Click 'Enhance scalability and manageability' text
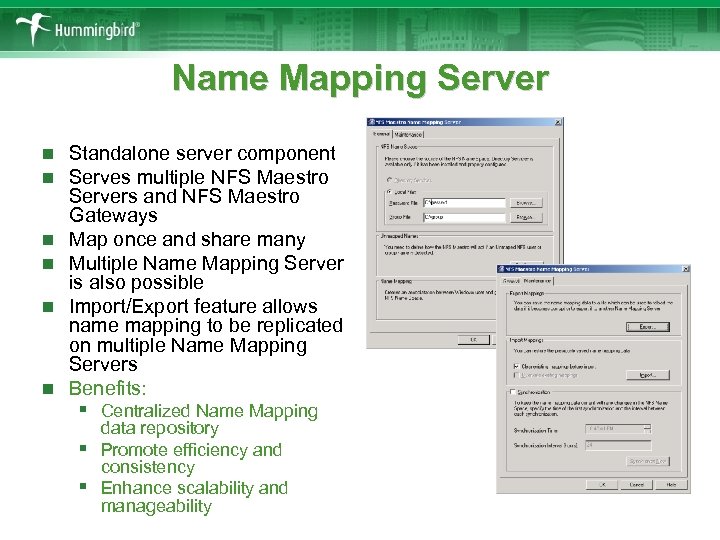This screenshot has height=540, width=720. tap(194, 497)
